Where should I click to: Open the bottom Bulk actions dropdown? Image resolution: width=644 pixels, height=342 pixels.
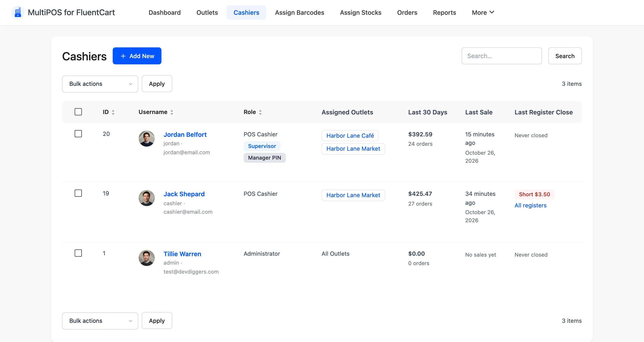click(x=100, y=321)
